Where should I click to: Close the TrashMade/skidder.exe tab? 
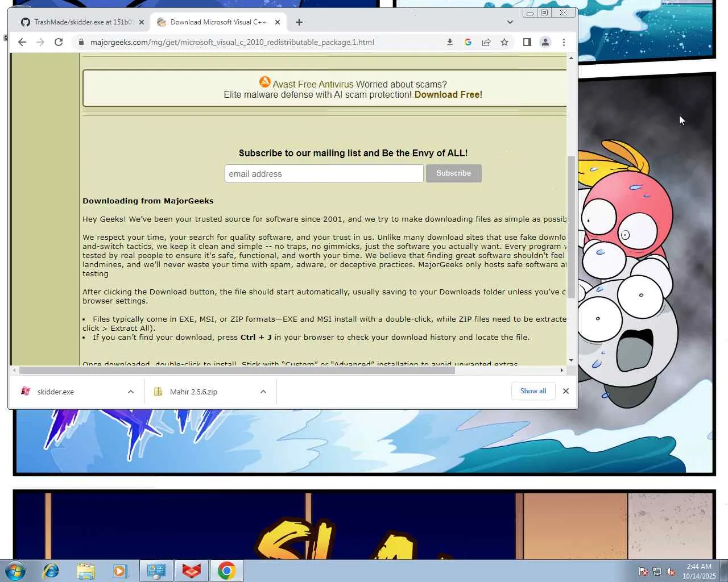pyautogui.click(x=142, y=22)
